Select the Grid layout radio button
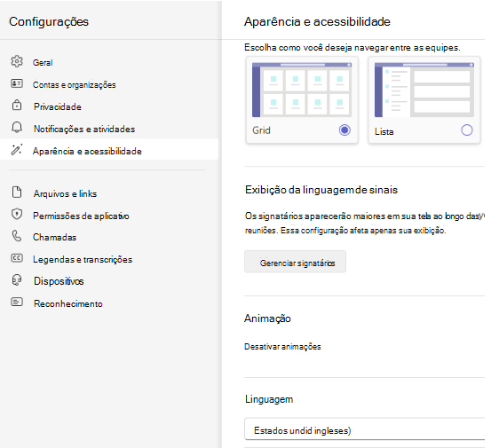The image size is (491, 448). point(344,130)
